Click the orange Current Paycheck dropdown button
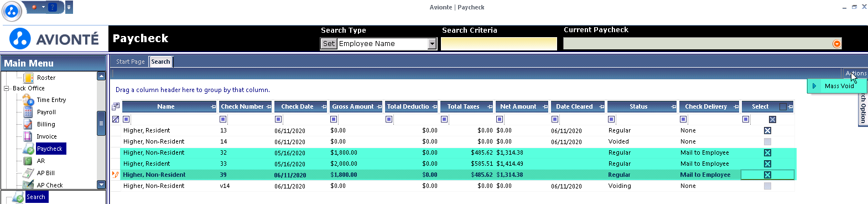The height and width of the screenshot is (204, 868). pos(836,44)
